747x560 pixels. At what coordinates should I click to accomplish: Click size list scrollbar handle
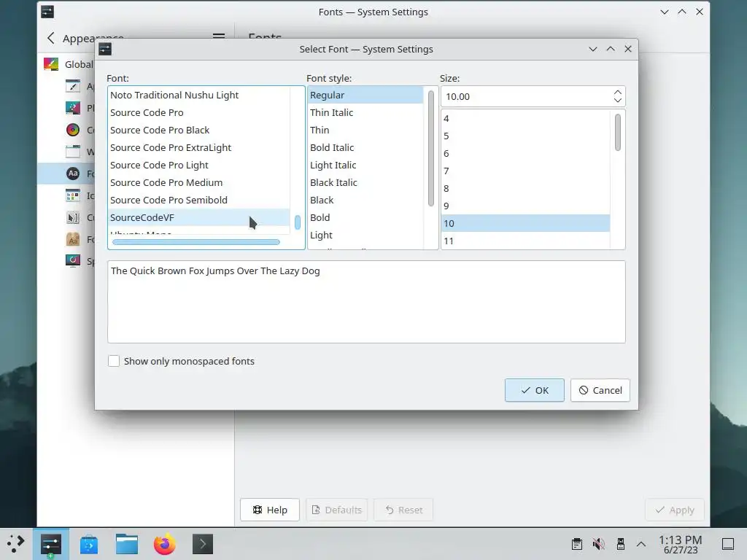tap(617, 133)
